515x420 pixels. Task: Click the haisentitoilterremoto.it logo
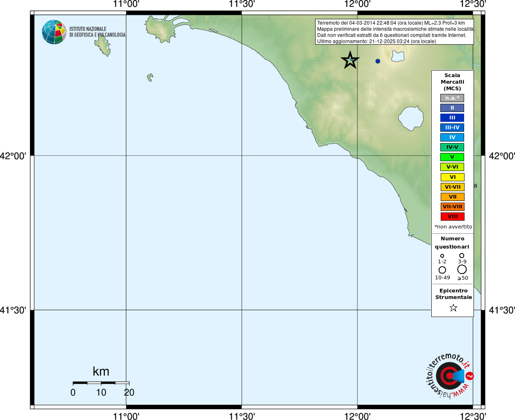click(449, 375)
